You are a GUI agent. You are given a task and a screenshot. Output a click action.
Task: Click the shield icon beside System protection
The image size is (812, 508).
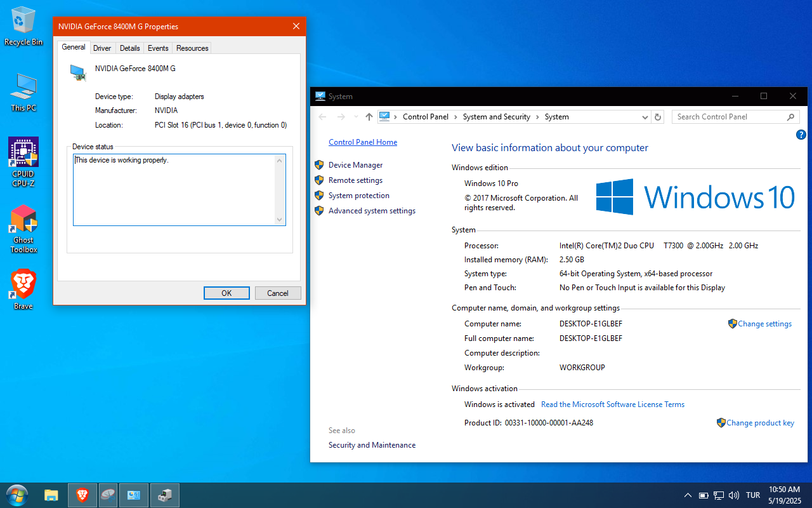point(319,196)
